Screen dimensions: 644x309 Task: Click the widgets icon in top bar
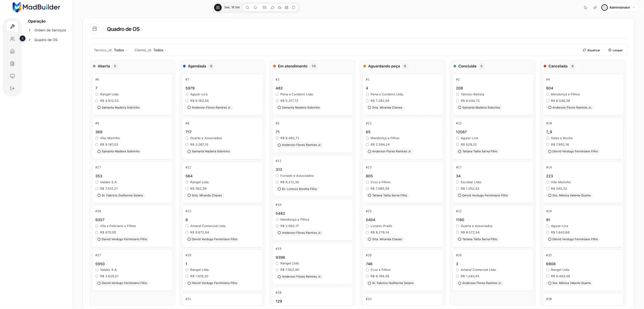pos(287,7)
